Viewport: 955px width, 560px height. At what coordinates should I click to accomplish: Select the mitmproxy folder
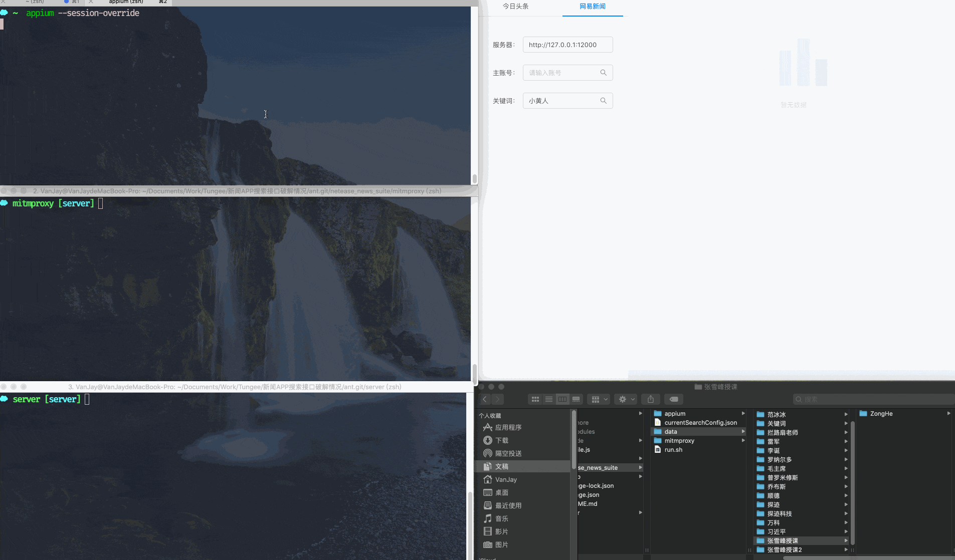tap(679, 441)
